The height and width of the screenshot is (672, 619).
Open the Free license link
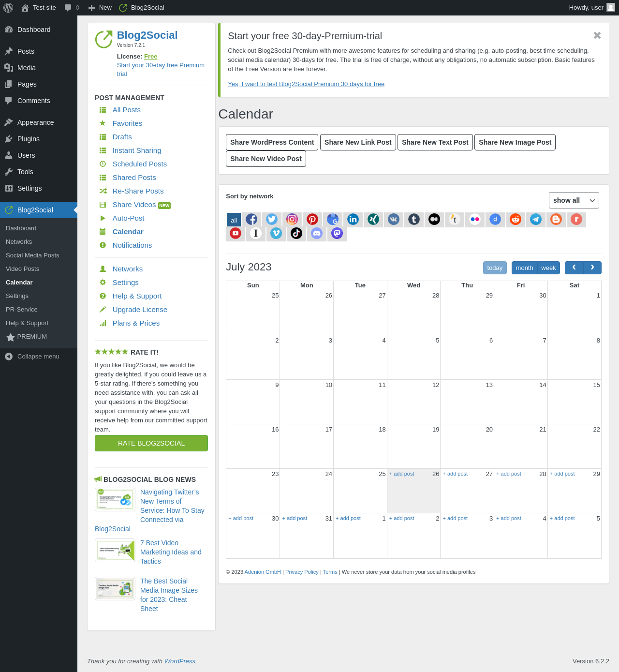coord(150,57)
